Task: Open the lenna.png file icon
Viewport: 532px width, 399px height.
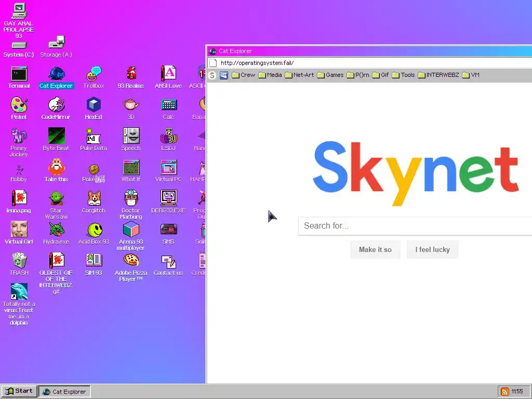Action: point(19,202)
